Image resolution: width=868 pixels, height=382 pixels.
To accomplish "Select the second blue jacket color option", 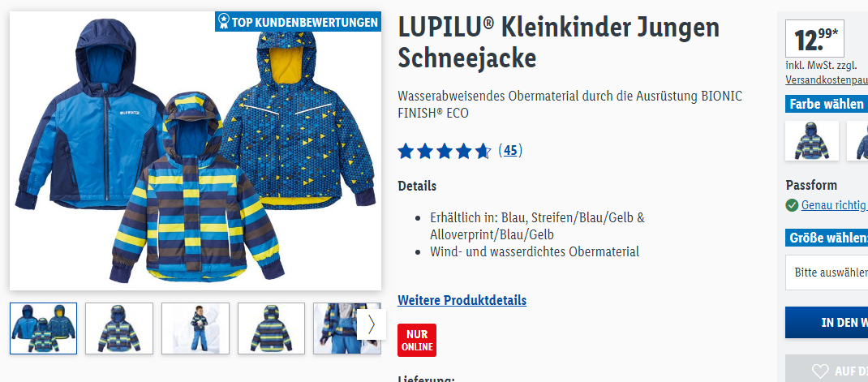I will [857, 141].
